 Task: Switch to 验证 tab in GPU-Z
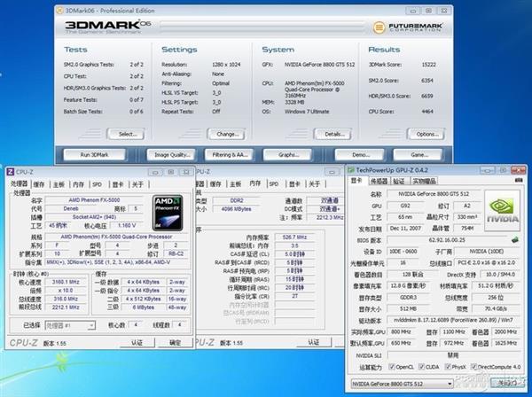click(399, 181)
